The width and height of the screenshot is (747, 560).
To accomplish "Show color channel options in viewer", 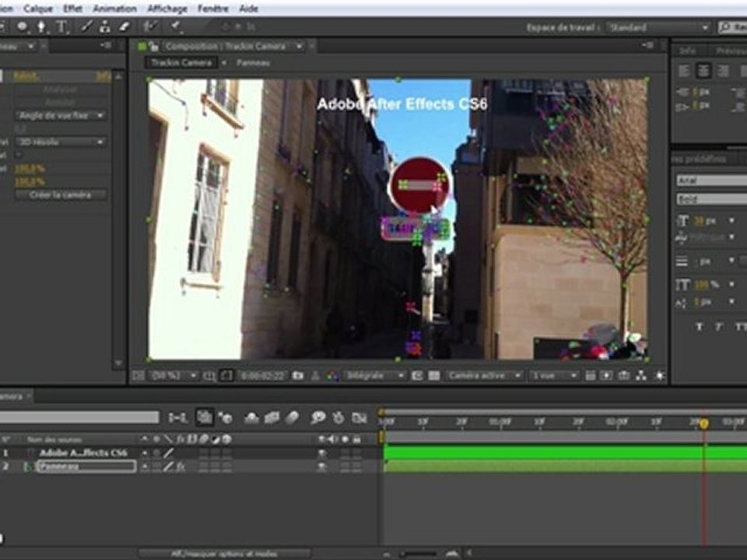I will click(x=332, y=376).
